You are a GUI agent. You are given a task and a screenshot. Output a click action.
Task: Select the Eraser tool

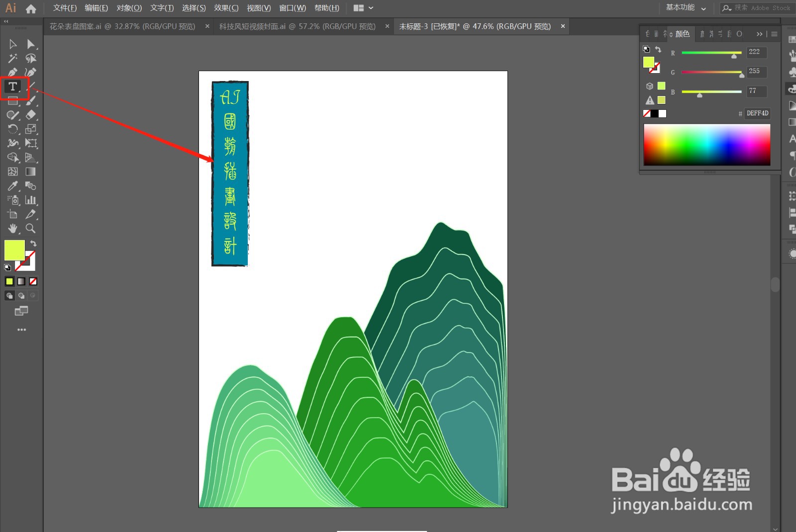pos(31,115)
